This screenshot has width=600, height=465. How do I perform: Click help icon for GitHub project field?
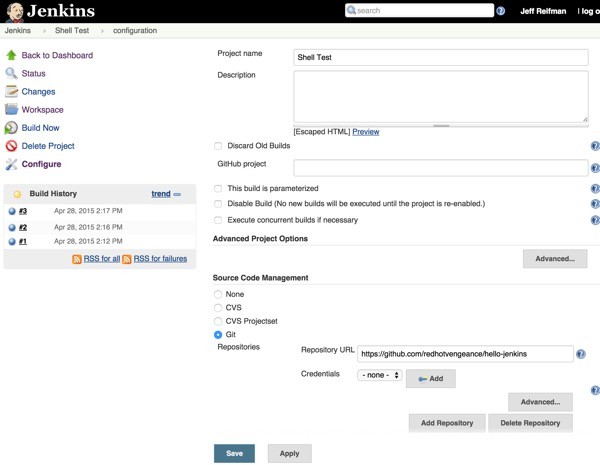tap(595, 168)
